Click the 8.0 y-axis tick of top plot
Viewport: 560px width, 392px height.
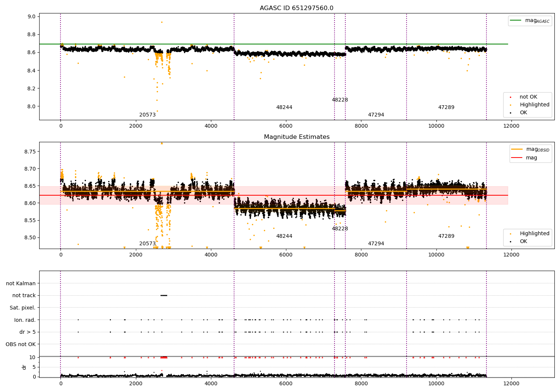pyautogui.click(x=31, y=106)
